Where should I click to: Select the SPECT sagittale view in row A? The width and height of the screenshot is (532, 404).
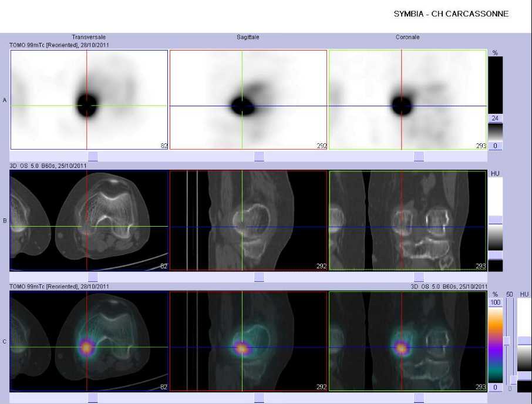248,100
